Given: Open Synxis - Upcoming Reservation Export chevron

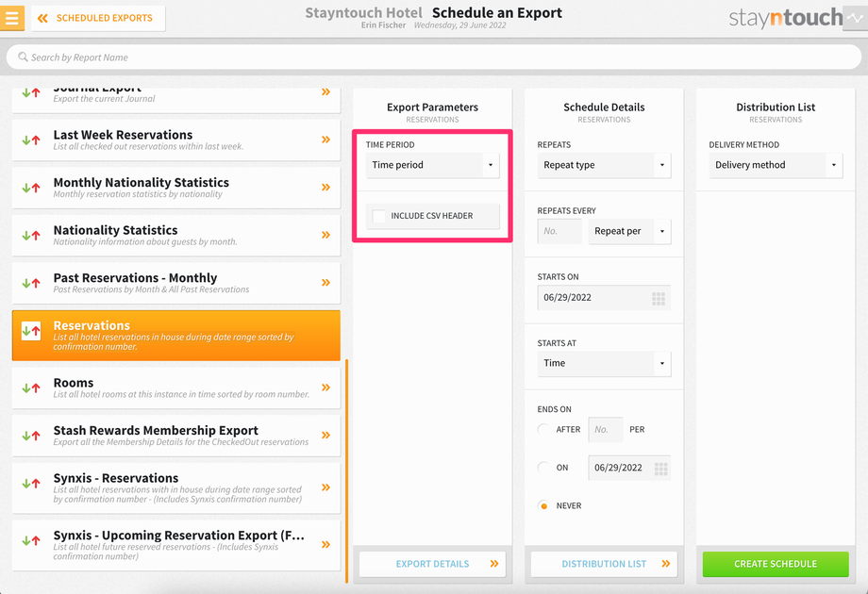Looking at the screenshot, I should [326, 544].
